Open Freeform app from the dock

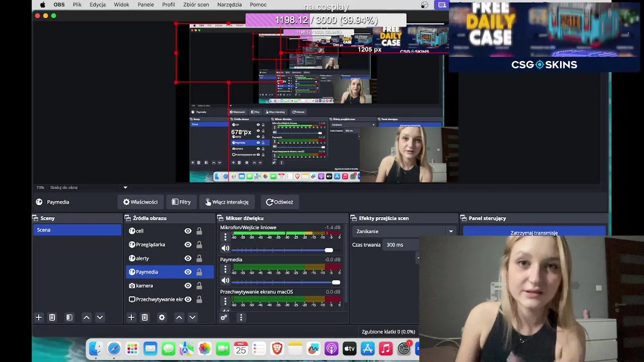[x=313, y=348]
